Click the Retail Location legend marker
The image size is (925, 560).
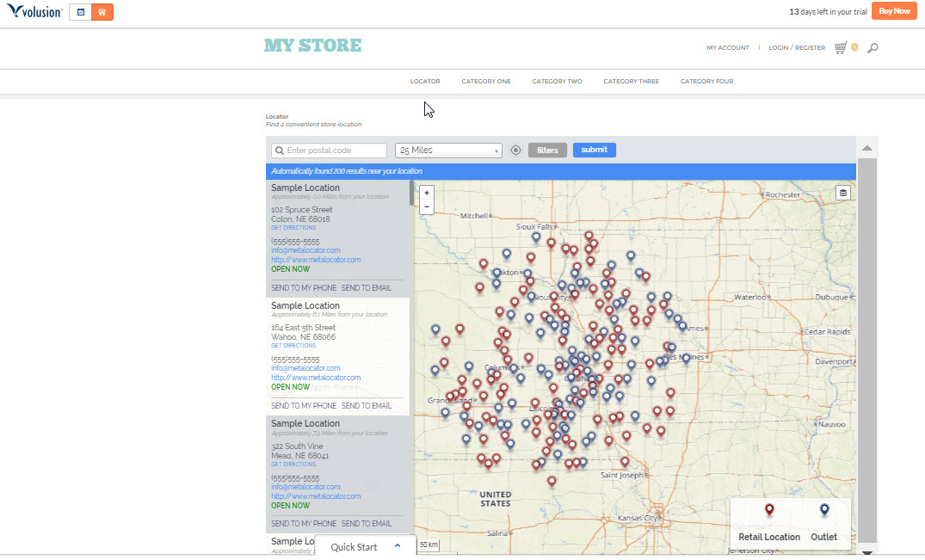click(769, 510)
